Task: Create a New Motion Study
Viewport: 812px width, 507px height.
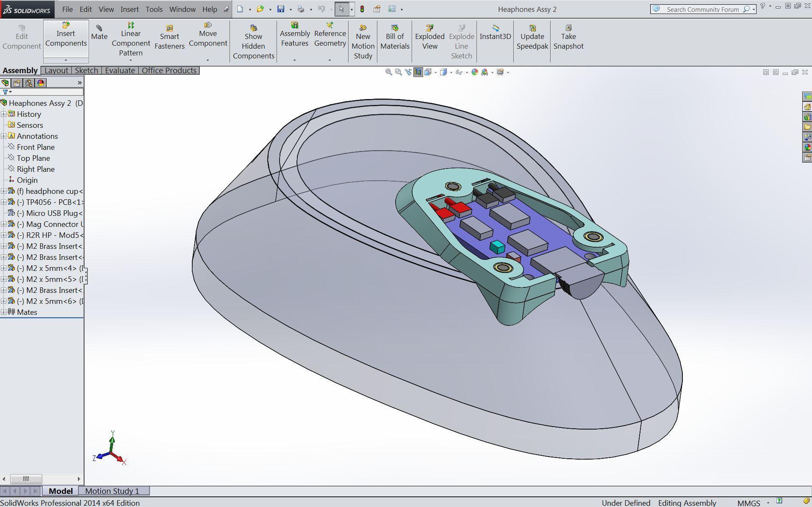Action: (363, 42)
